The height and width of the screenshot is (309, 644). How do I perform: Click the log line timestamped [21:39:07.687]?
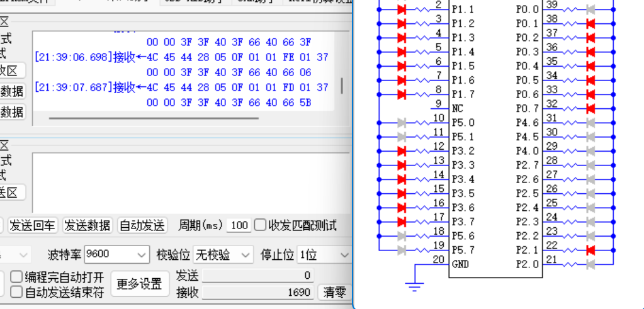pyautogui.click(x=181, y=87)
